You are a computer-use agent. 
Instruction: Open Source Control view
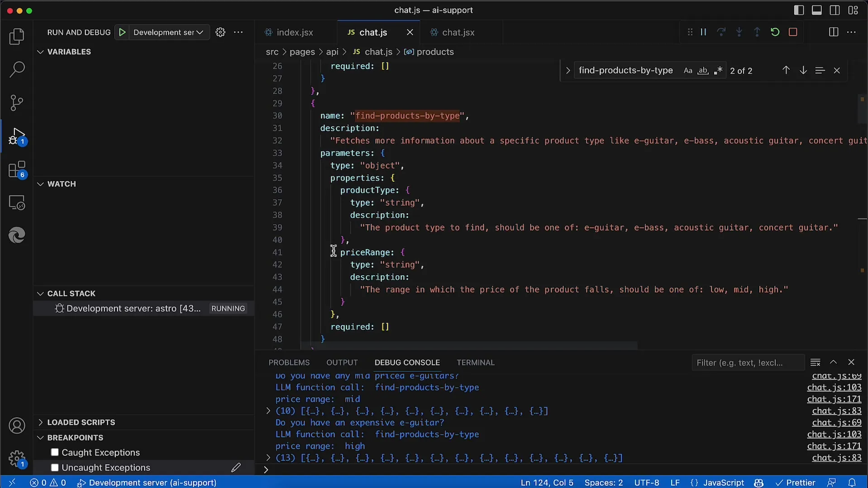coord(17,103)
